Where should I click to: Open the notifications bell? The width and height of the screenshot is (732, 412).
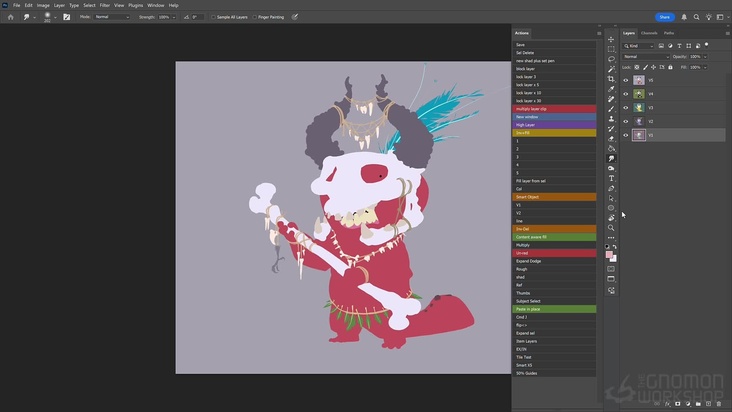pyautogui.click(x=684, y=17)
